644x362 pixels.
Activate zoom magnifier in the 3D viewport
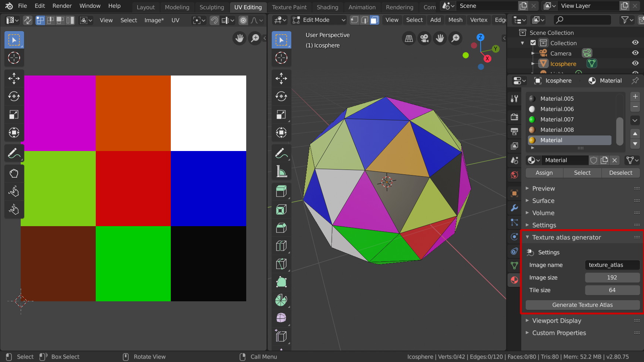click(x=455, y=38)
